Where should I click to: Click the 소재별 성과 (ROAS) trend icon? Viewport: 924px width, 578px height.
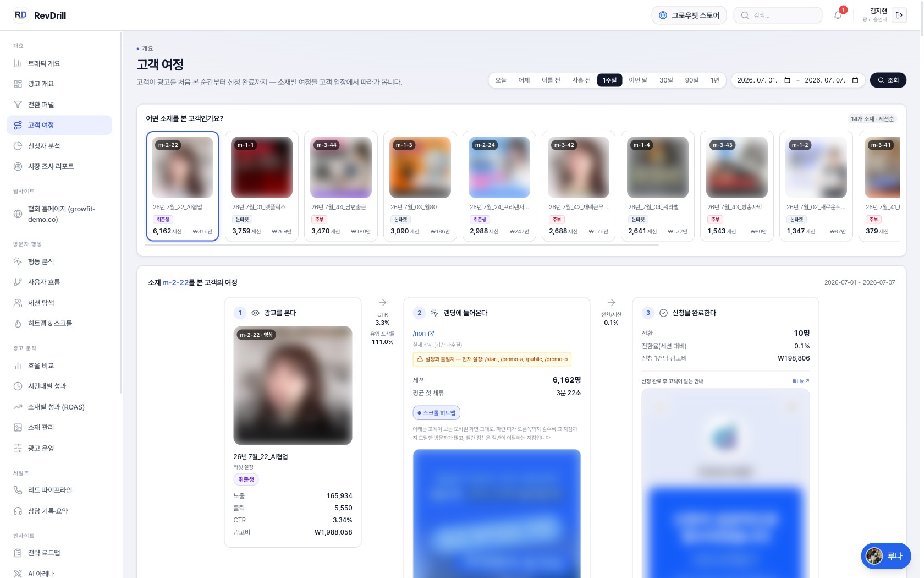click(18, 407)
